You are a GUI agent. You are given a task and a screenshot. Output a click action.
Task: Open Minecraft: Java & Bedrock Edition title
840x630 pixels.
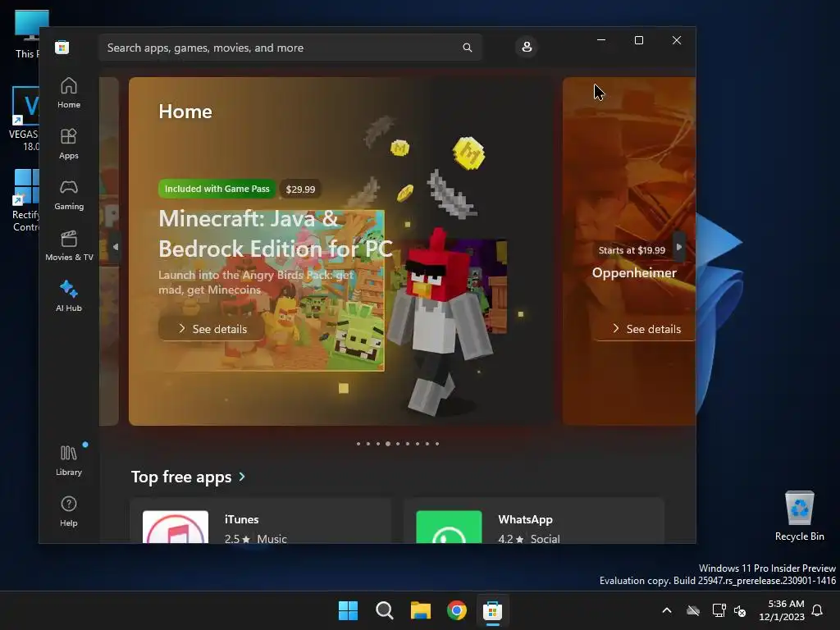click(x=276, y=234)
